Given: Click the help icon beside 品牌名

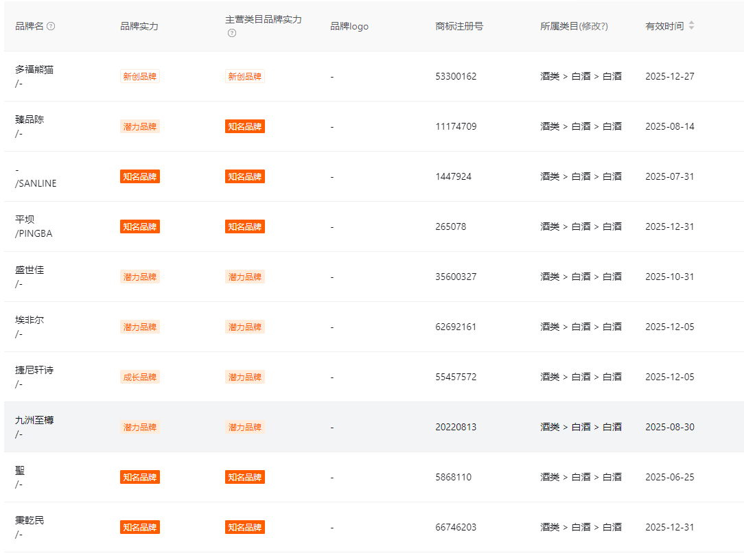Looking at the screenshot, I should (x=51, y=26).
